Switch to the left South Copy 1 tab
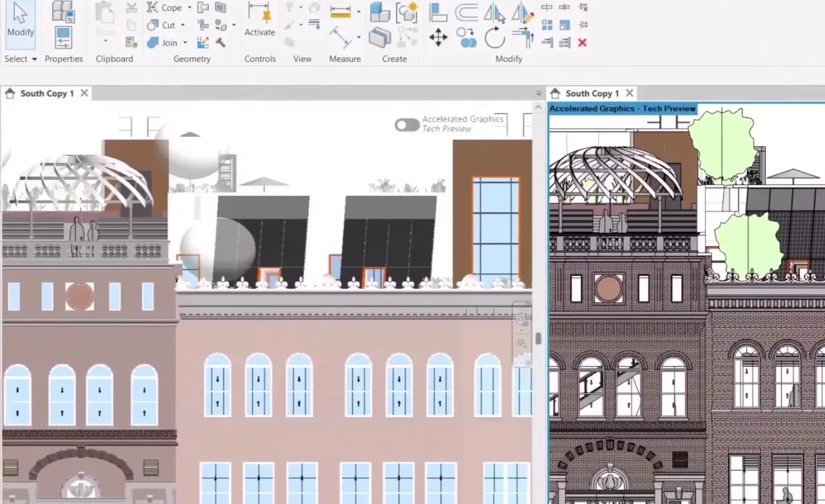The width and height of the screenshot is (825, 504). 47,93
